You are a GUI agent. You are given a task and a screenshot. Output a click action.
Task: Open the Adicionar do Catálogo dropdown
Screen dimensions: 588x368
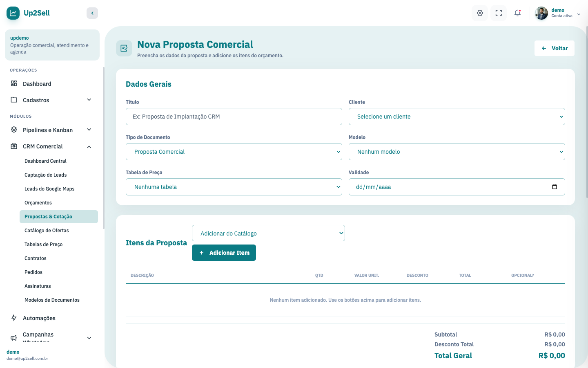268,233
